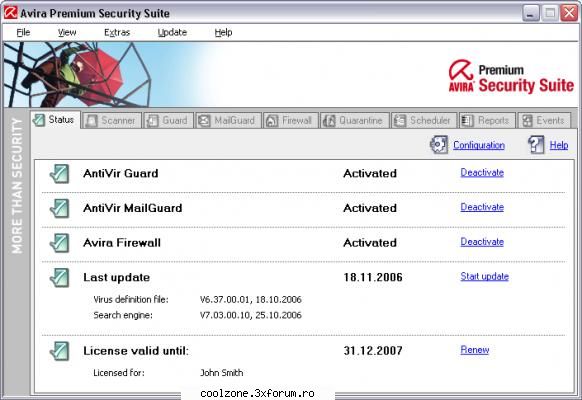The height and width of the screenshot is (400, 582).
Task: Click the Scanner tab icon
Action: (x=91, y=121)
